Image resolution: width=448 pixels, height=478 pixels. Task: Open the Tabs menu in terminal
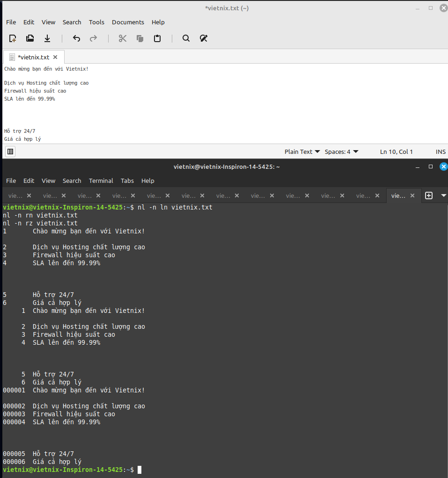tap(127, 181)
